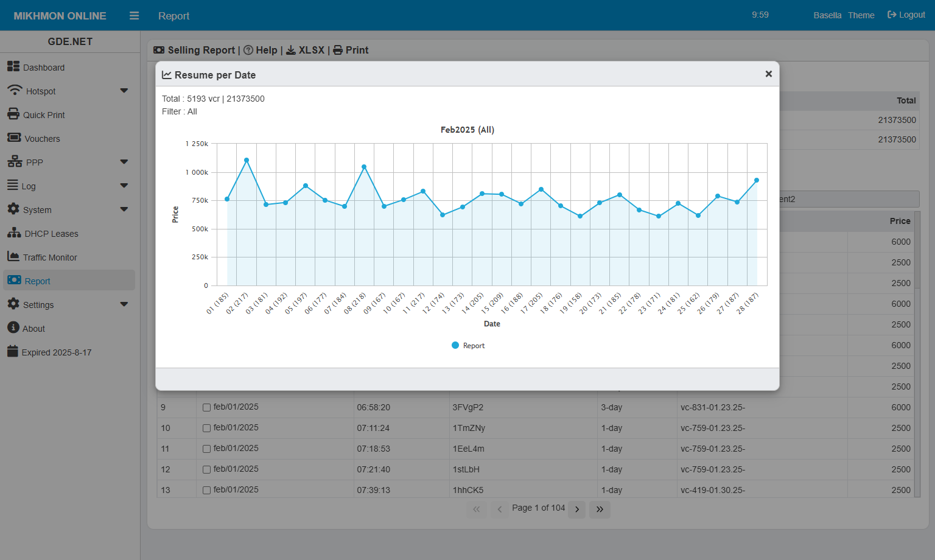This screenshot has height=560, width=935.
Task: Expand the Settings dropdown arrow
Action: [124, 304]
